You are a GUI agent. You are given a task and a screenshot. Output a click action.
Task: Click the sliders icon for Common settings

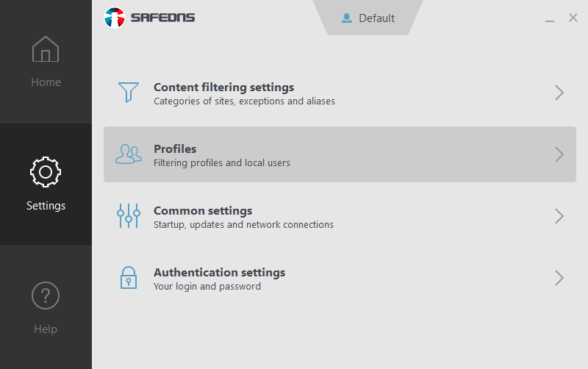(x=129, y=216)
